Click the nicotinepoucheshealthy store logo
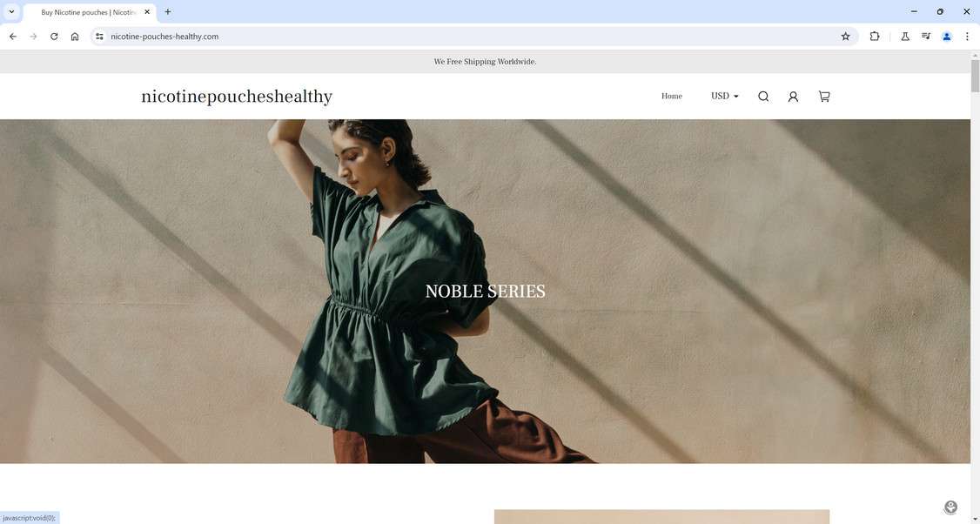This screenshot has height=524, width=980. (237, 97)
